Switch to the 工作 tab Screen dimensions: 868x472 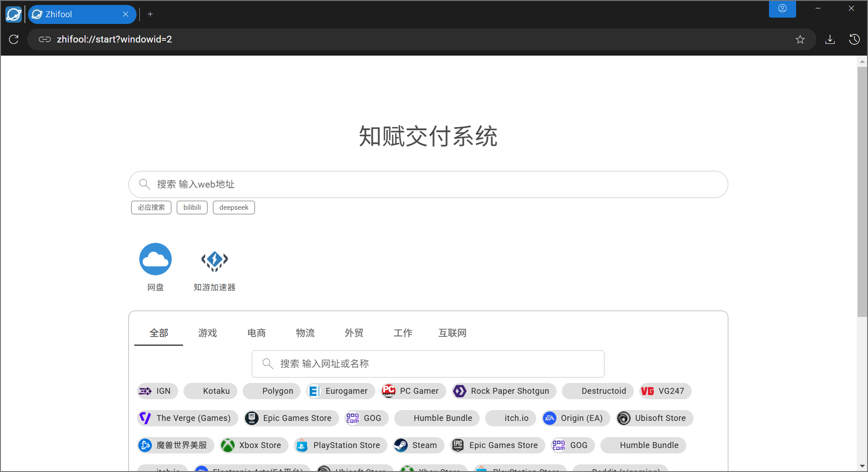403,333
